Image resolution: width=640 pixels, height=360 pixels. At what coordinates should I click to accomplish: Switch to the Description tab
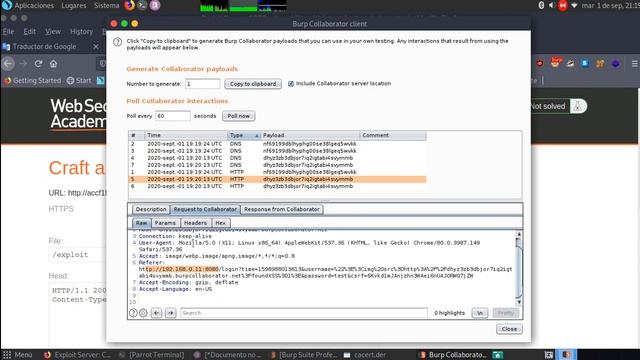point(151,209)
